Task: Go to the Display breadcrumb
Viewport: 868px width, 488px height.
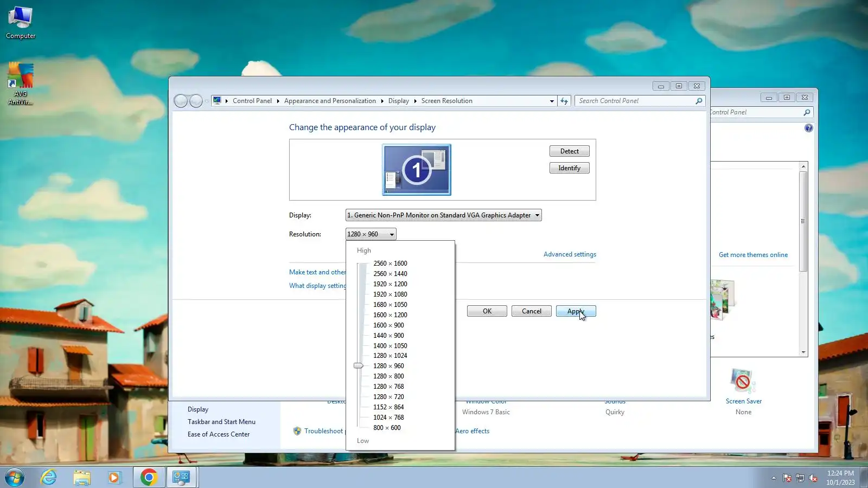Action: click(399, 101)
